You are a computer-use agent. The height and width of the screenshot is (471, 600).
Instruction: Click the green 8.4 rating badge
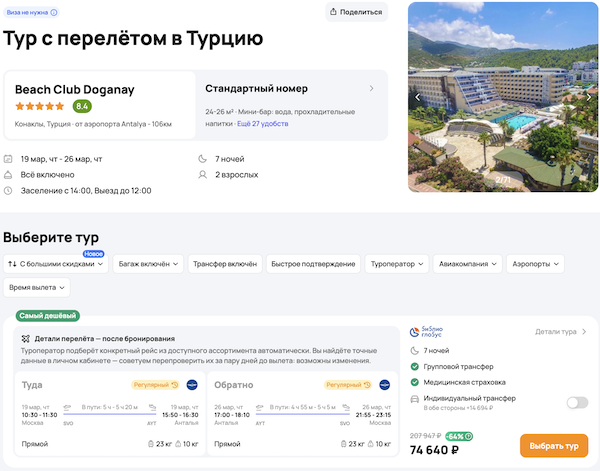tap(82, 106)
